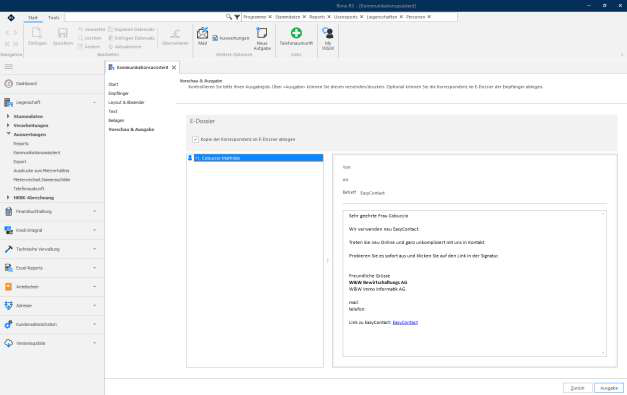This screenshot has width=627, height=395.
Task: Open Reports under Auswertungen
Action: [x=21, y=144]
